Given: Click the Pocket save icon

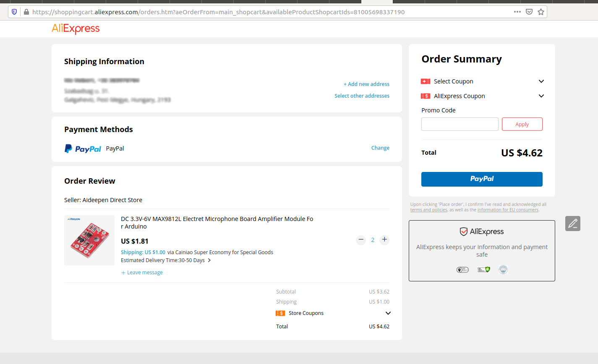Looking at the screenshot, I should coord(529,12).
